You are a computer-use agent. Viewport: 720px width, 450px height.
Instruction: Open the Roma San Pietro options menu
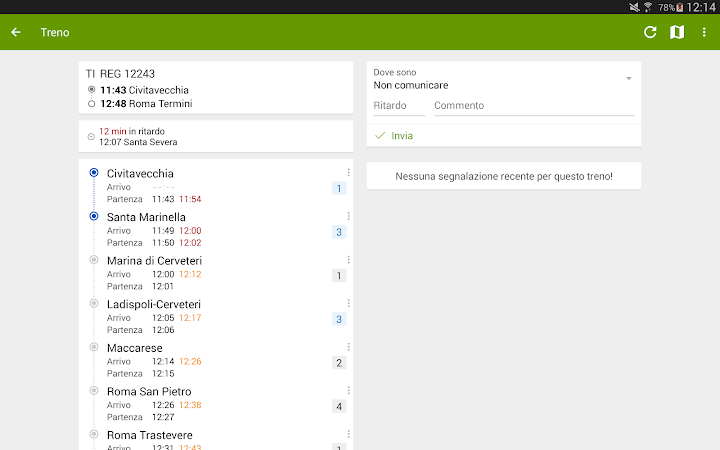click(349, 390)
